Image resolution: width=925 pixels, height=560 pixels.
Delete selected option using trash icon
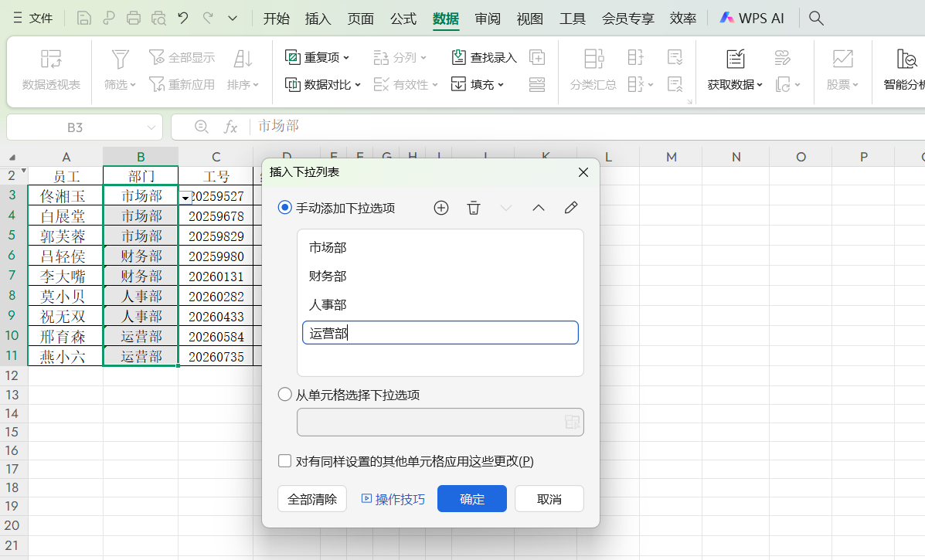click(474, 208)
